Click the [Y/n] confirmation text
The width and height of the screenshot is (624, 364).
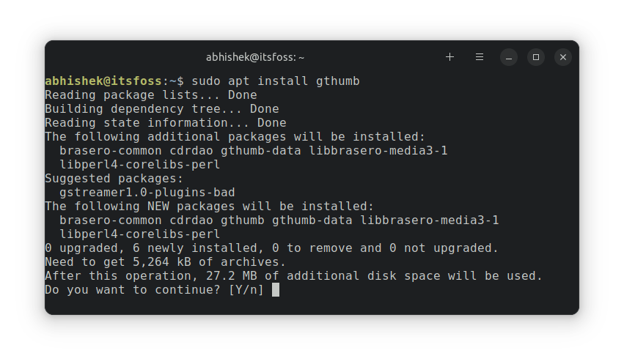[x=246, y=290]
